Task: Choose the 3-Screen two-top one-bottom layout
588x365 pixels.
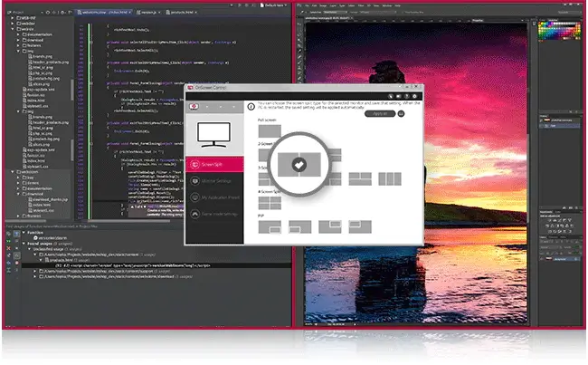Action: (x=360, y=179)
